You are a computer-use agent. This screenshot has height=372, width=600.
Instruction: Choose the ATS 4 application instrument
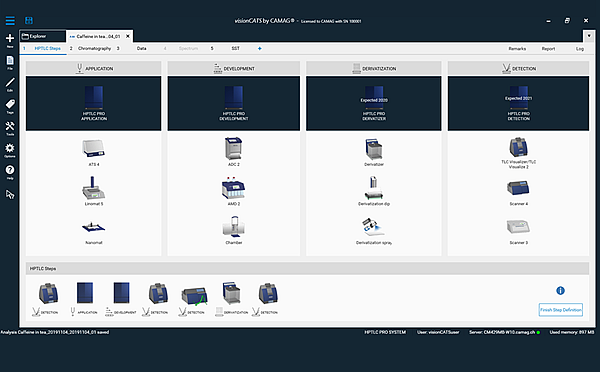(x=94, y=152)
